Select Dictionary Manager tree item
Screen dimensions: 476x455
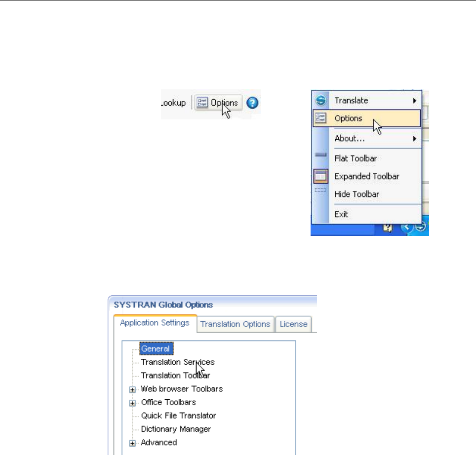176,429
